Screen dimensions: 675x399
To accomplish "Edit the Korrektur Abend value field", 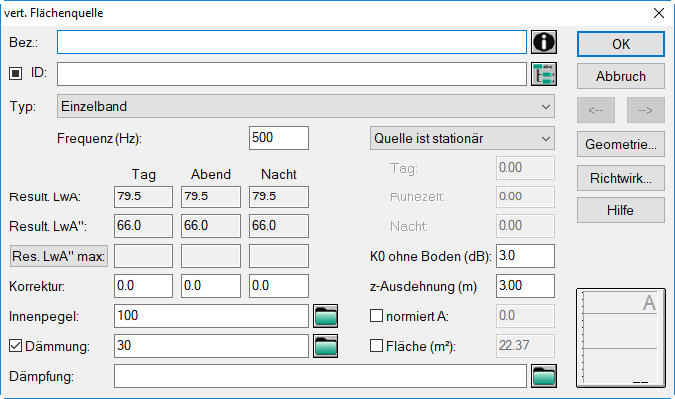I will click(x=211, y=286).
